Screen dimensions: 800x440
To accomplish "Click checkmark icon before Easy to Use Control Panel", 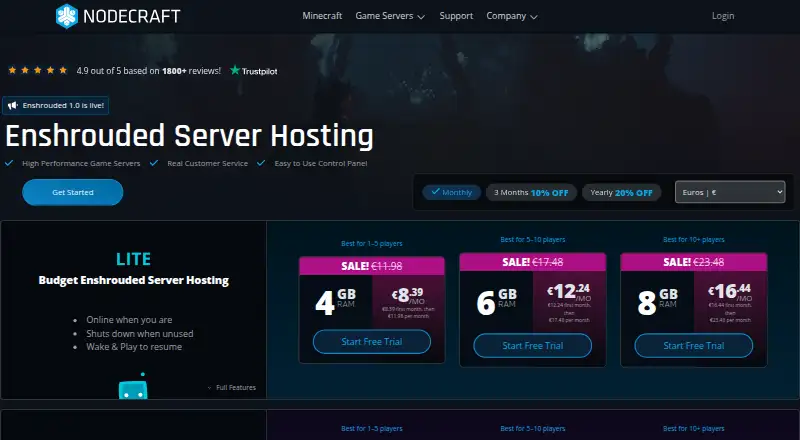I will 261,163.
